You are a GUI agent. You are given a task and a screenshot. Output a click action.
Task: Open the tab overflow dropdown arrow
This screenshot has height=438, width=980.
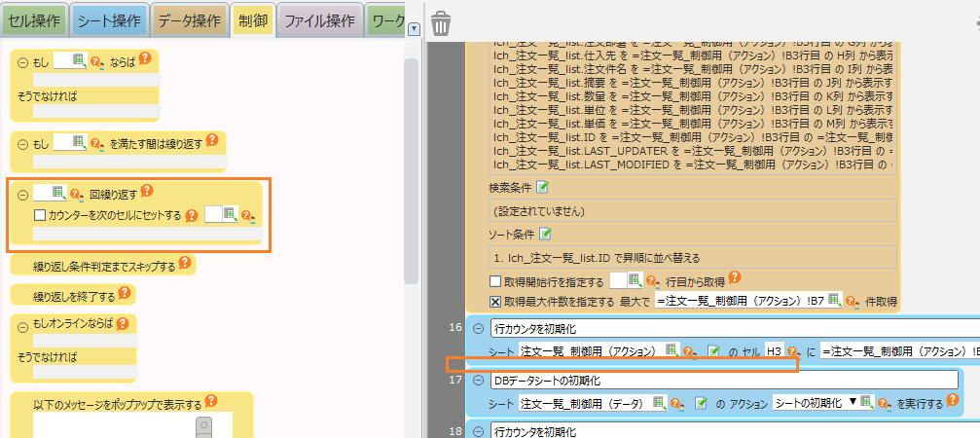[414, 29]
